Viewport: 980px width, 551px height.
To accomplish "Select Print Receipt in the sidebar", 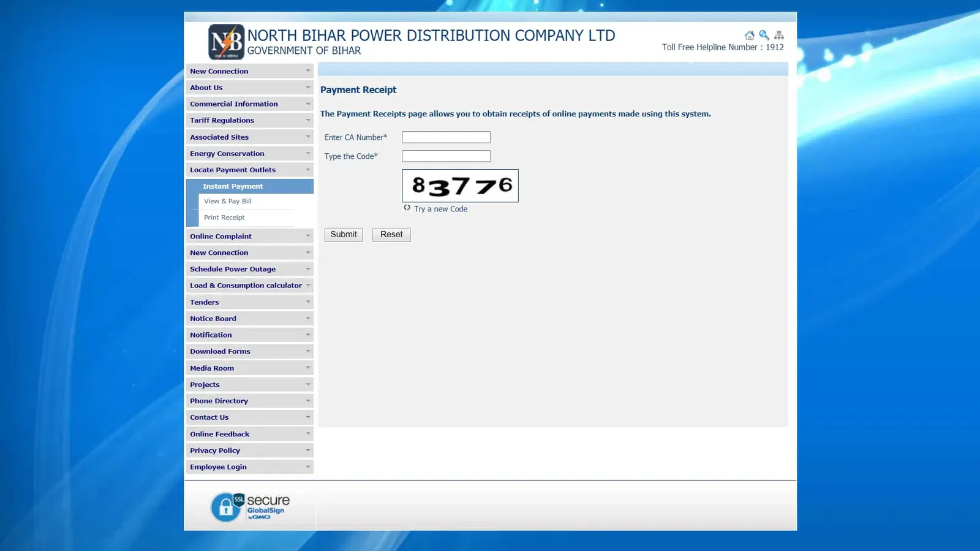I will click(x=224, y=218).
